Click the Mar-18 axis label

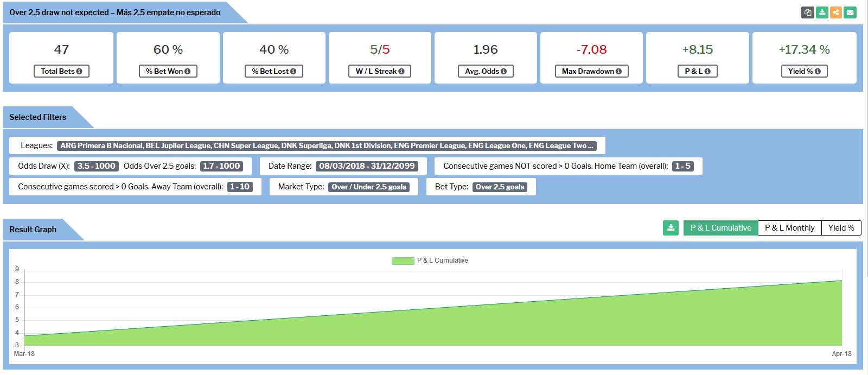click(x=24, y=354)
